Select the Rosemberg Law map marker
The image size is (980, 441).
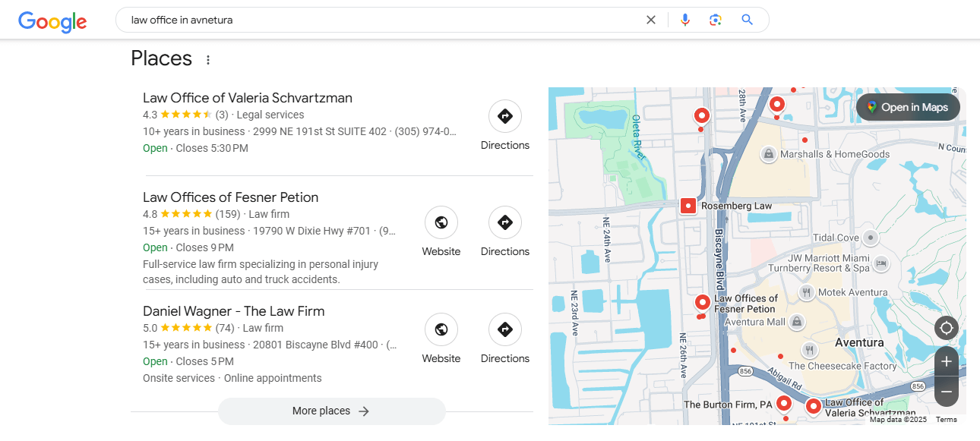(688, 206)
